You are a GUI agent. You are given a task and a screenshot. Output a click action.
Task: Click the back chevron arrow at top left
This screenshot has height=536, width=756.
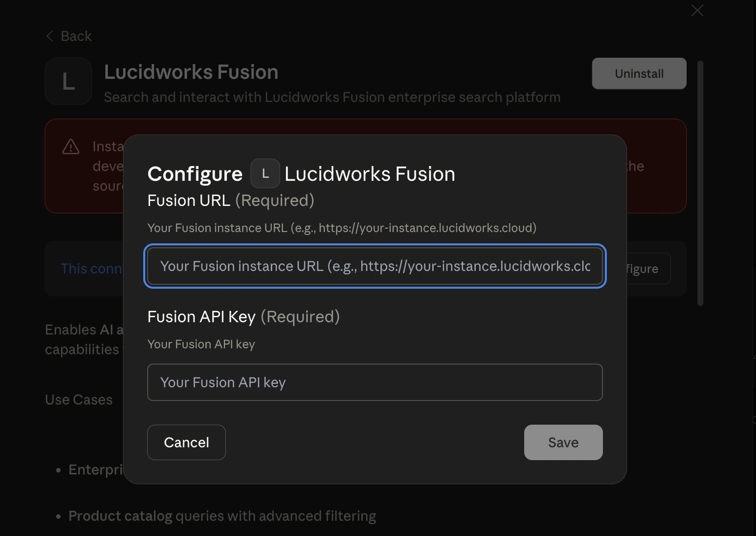point(49,35)
